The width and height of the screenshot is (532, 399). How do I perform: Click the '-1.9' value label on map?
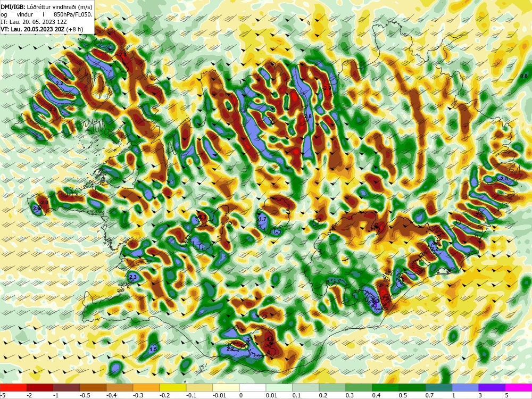[x=269, y=339]
